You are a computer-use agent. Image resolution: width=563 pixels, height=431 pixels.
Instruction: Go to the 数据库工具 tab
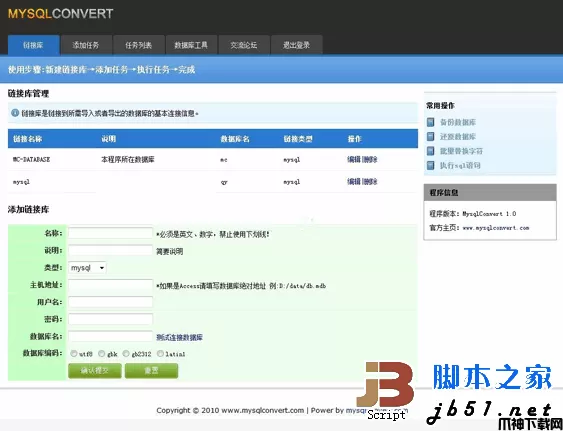tap(191, 45)
